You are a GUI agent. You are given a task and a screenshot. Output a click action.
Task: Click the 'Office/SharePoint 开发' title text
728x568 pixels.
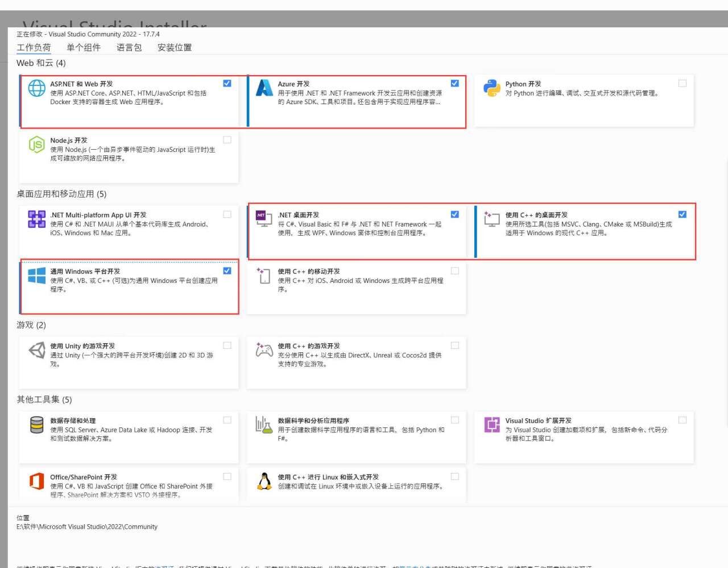(x=84, y=477)
